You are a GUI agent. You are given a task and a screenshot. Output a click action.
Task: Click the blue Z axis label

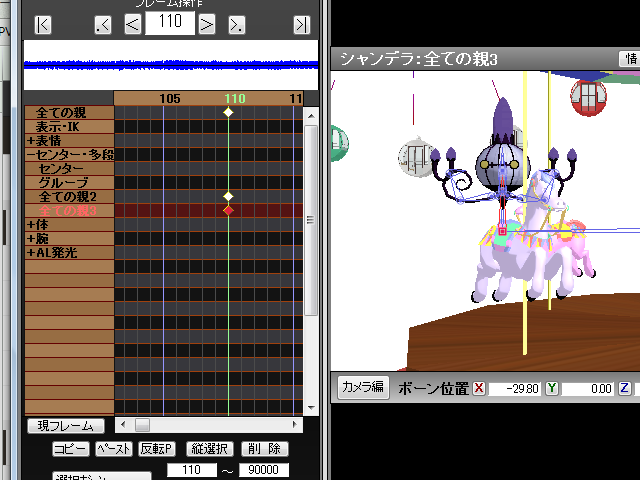point(624,388)
